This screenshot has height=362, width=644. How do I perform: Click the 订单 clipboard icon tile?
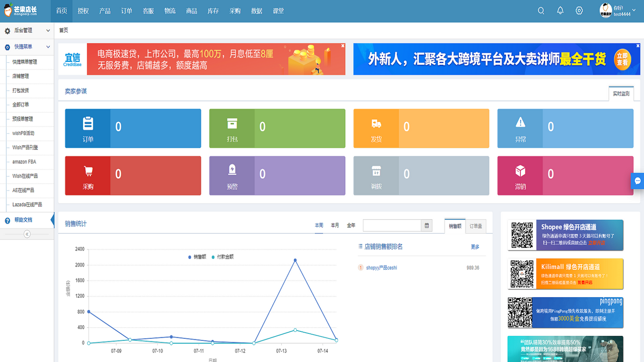tap(88, 128)
